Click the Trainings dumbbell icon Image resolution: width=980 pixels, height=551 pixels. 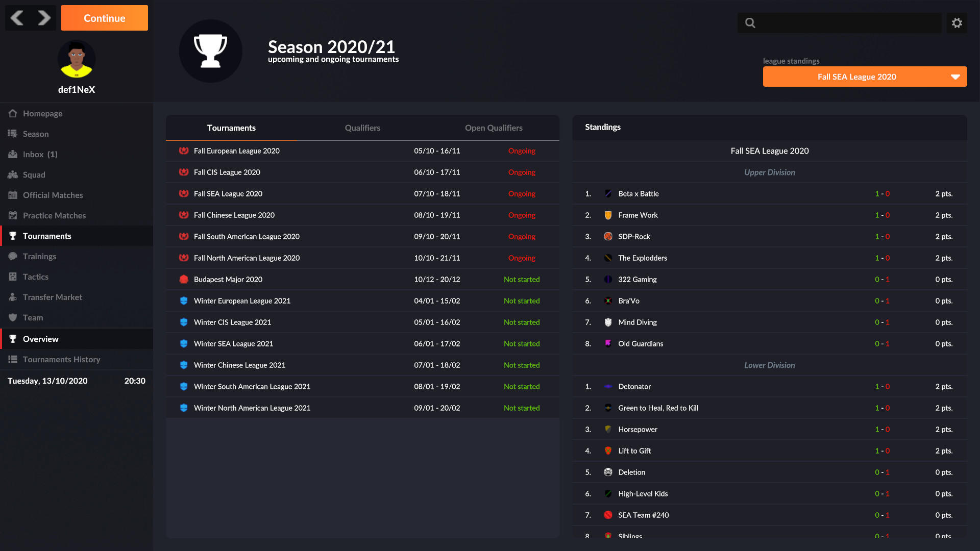click(12, 256)
